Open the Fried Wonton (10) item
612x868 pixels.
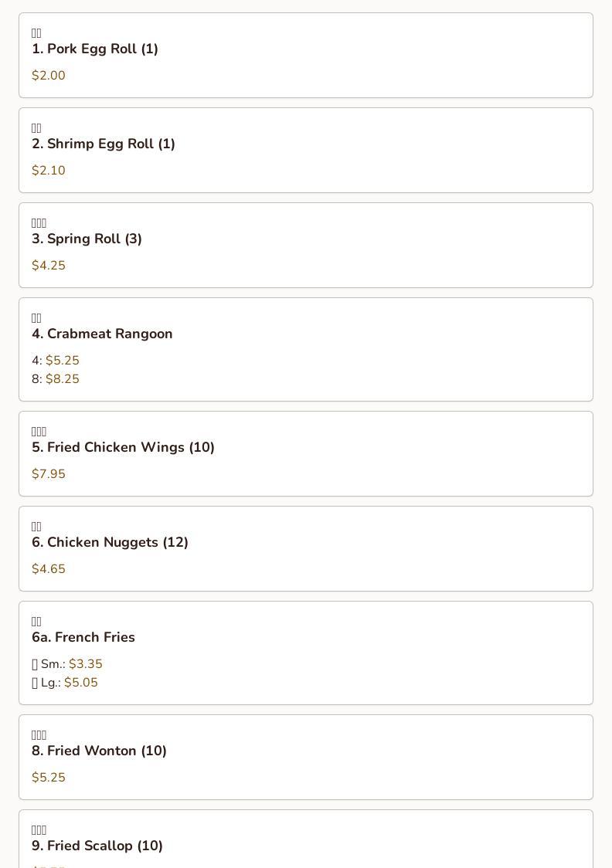point(306,758)
